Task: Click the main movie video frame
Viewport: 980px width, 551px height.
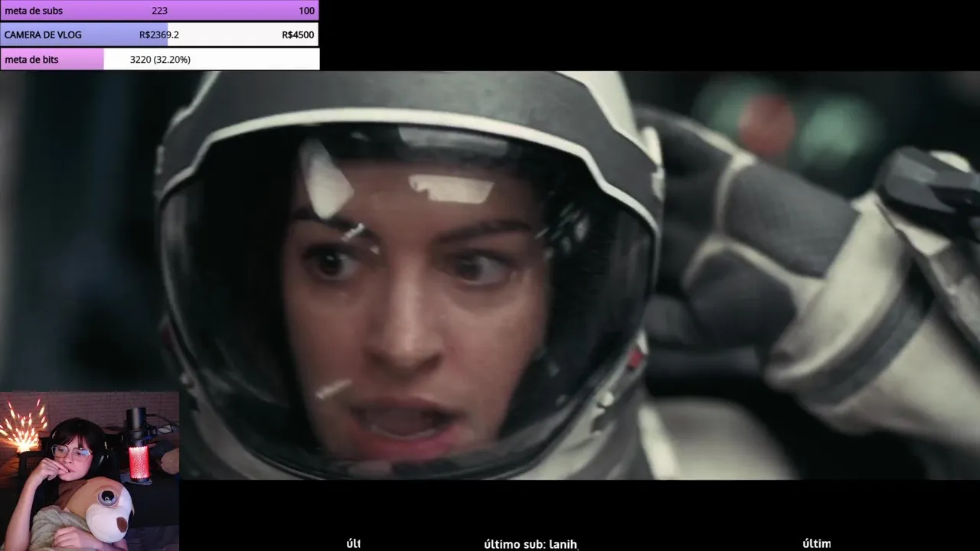Action: [x=490, y=275]
